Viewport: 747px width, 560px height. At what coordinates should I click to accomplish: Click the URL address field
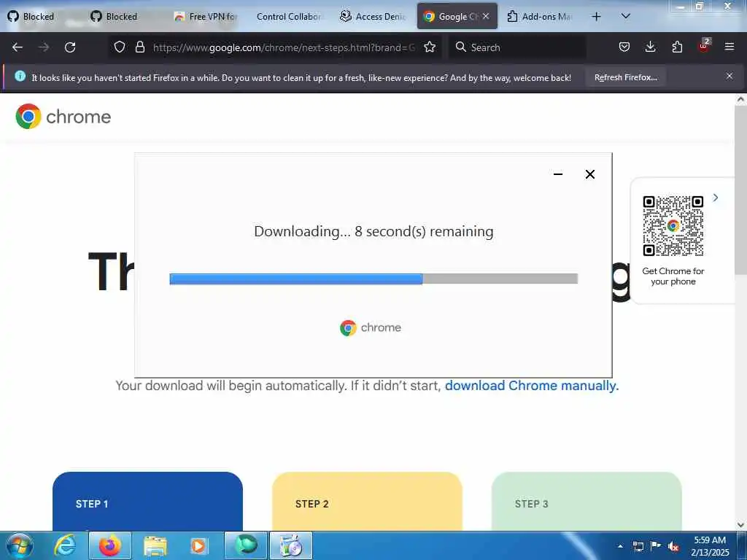click(284, 47)
